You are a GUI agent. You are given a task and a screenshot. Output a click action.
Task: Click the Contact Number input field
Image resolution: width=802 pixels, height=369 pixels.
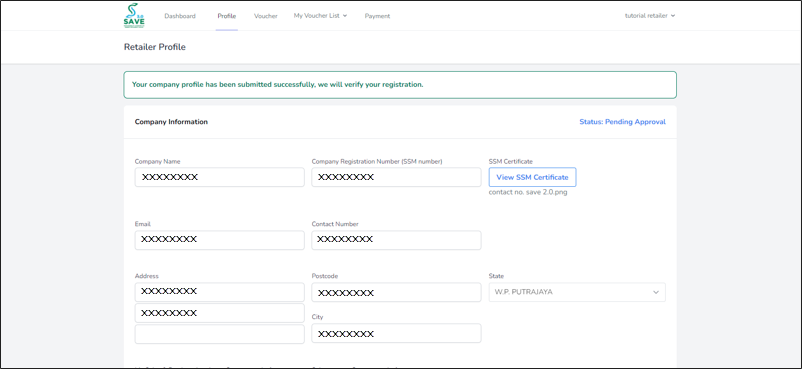396,240
